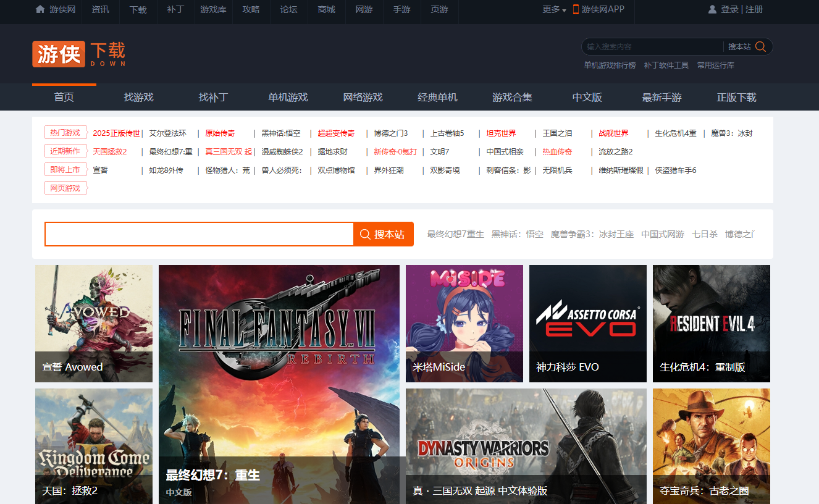Open the Resident Evil 4 game thumbnail
Screen dimensions: 819x504
tap(712, 324)
